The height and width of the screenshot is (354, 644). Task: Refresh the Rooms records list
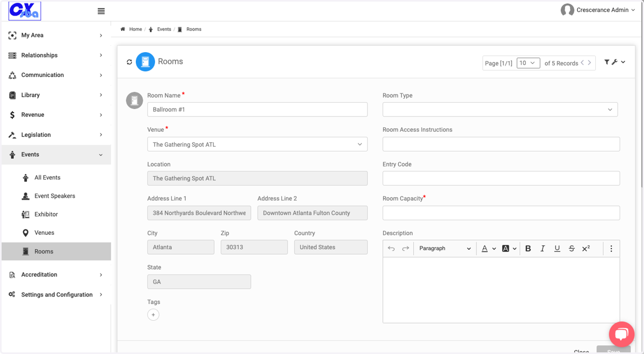click(129, 62)
